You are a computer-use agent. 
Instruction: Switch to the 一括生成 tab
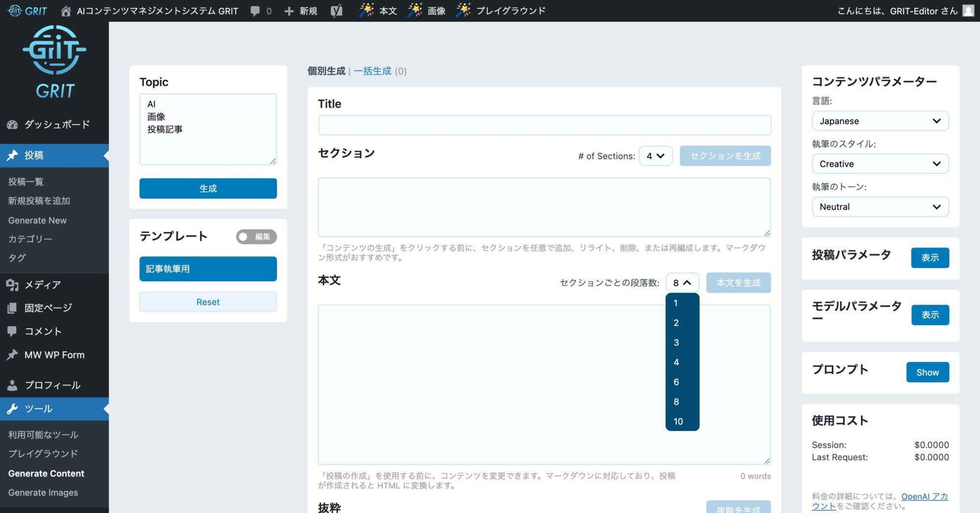(x=372, y=71)
